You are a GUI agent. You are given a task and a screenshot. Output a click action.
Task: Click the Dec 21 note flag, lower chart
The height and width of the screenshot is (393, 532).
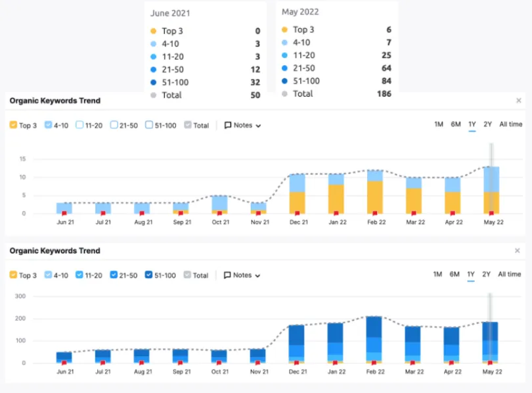pos(296,363)
